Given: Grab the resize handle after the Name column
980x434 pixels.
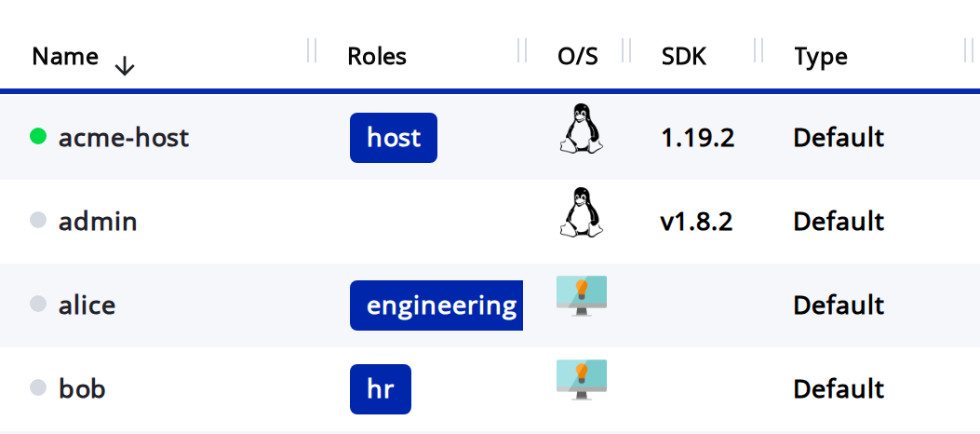Looking at the screenshot, I should point(312,50).
